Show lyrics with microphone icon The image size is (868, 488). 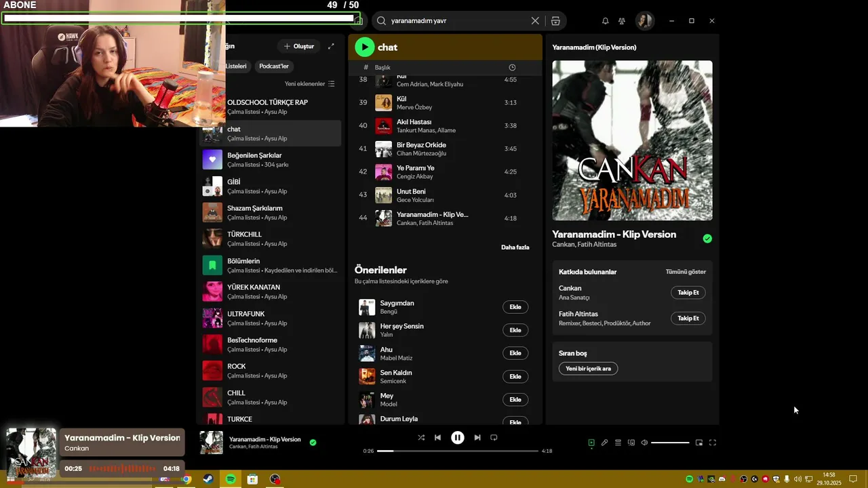604,443
